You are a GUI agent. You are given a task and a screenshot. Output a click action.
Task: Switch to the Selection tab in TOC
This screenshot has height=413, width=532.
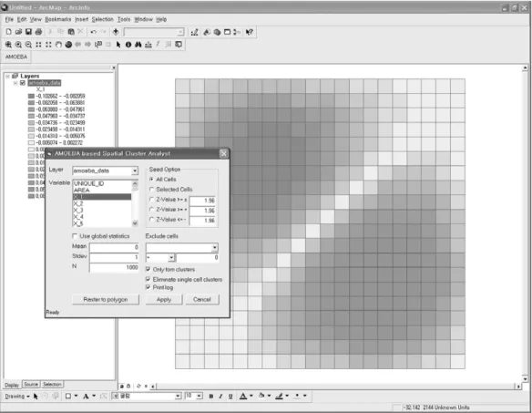point(52,384)
